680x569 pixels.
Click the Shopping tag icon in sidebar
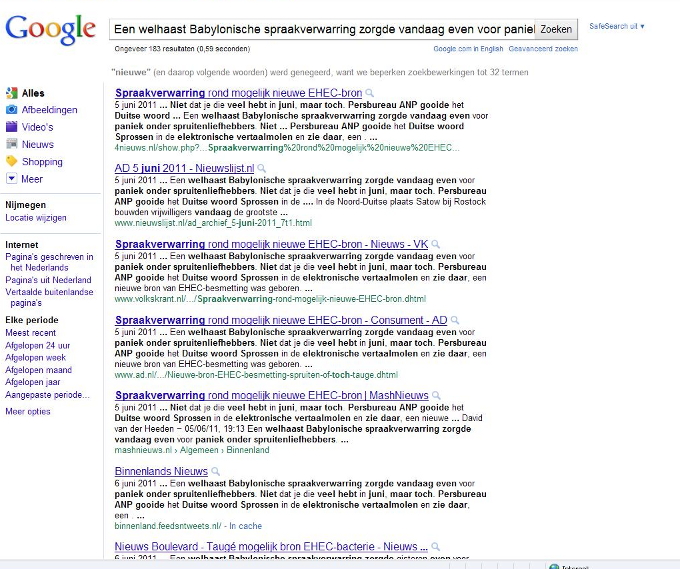tap(11, 161)
